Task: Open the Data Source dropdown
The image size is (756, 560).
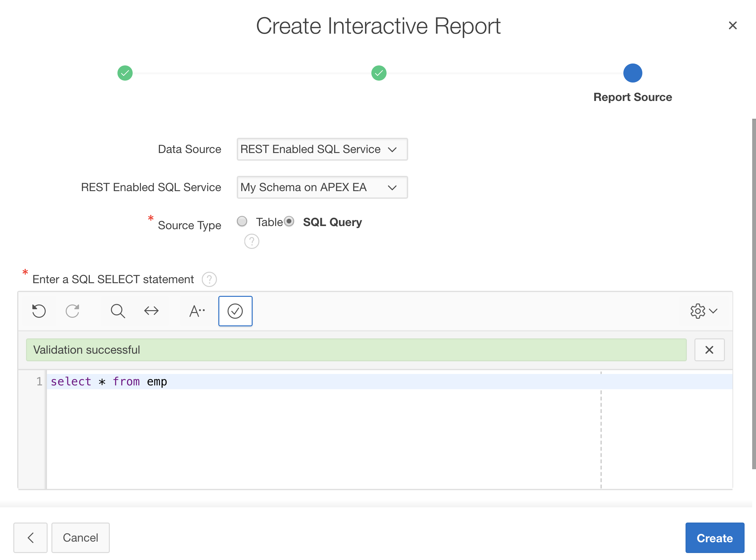Action: tap(322, 149)
